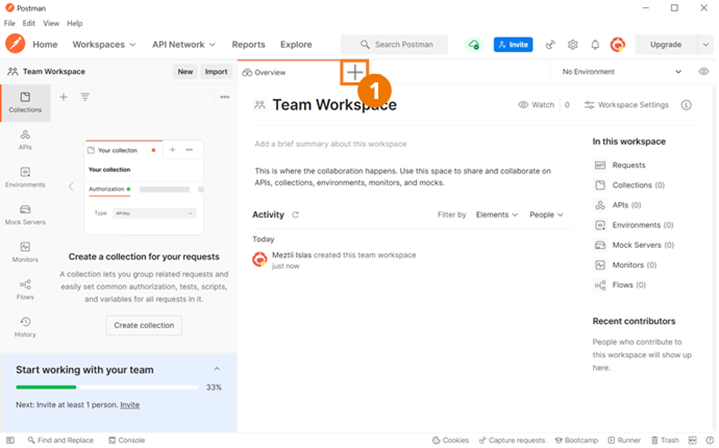Collapse the Start working with your team panel
The image size is (719, 448).
217,369
